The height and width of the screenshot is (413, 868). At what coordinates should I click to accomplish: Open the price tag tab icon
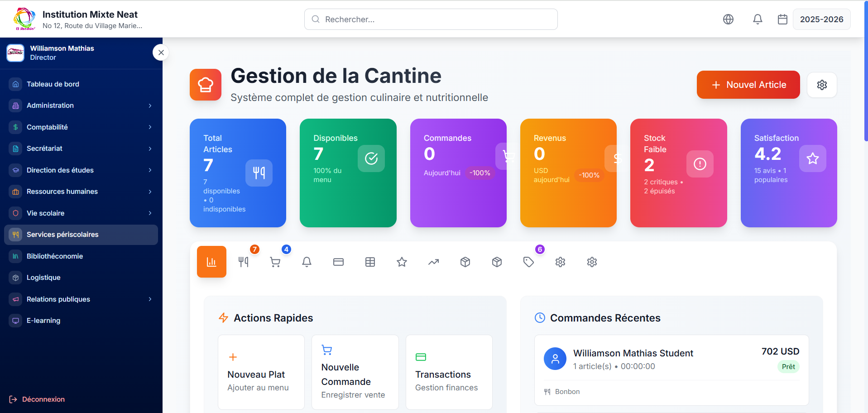tap(528, 262)
